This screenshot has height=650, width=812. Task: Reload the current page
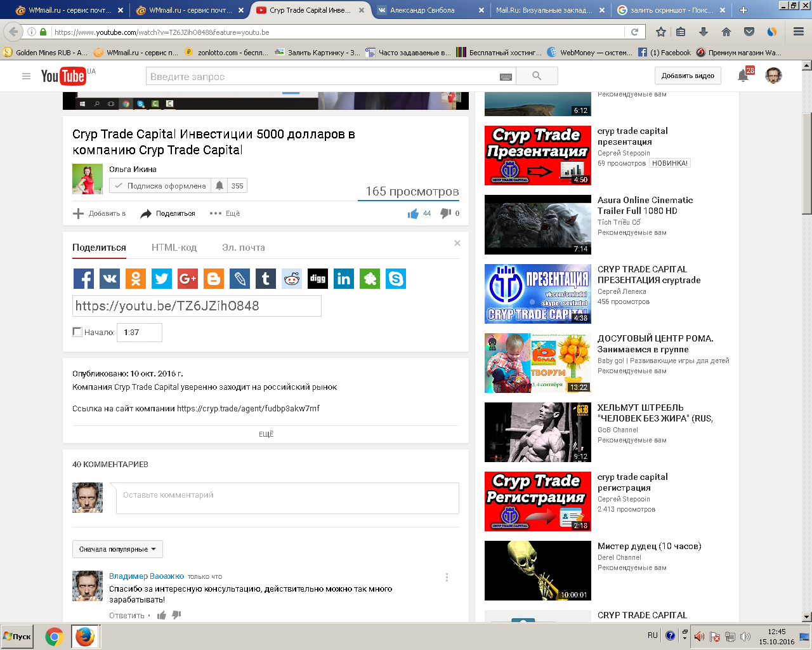pyautogui.click(x=634, y=32)
